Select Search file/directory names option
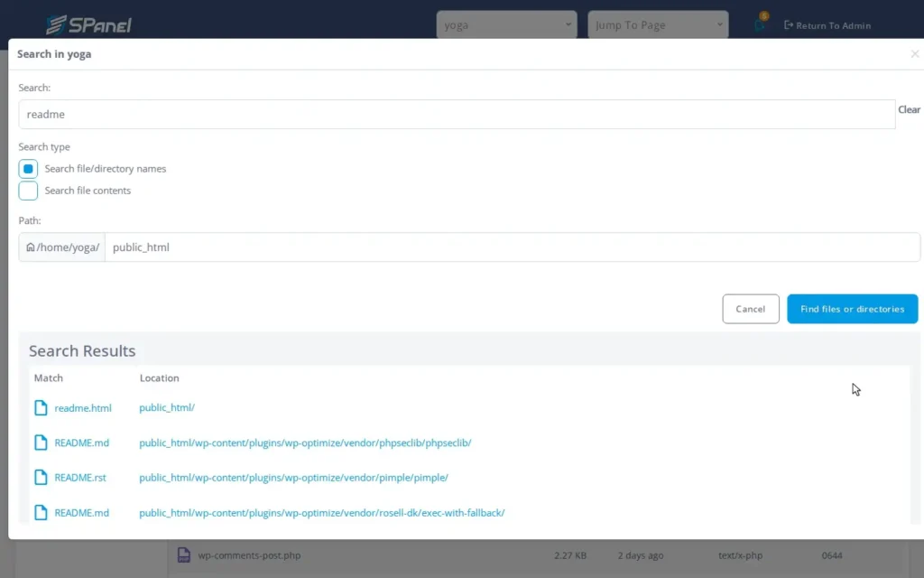This screenshot has width=924, height=578. coord(28,169)
